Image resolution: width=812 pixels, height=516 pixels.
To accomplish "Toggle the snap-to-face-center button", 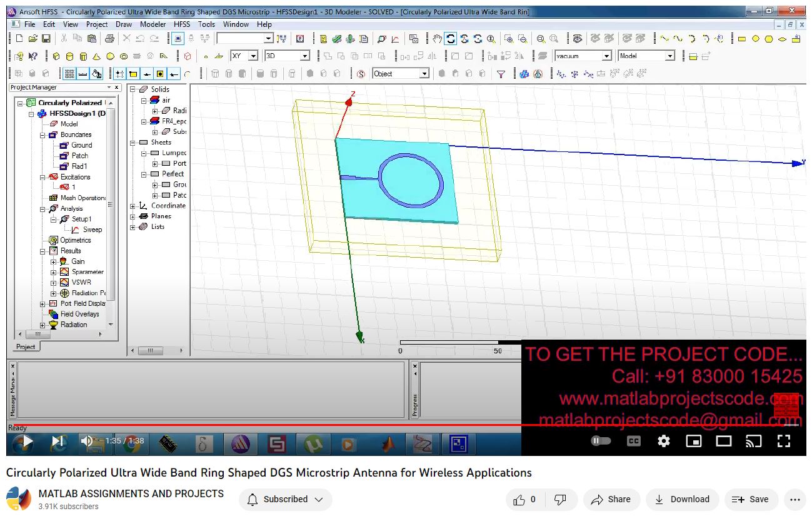I will [x=160, y=74].
